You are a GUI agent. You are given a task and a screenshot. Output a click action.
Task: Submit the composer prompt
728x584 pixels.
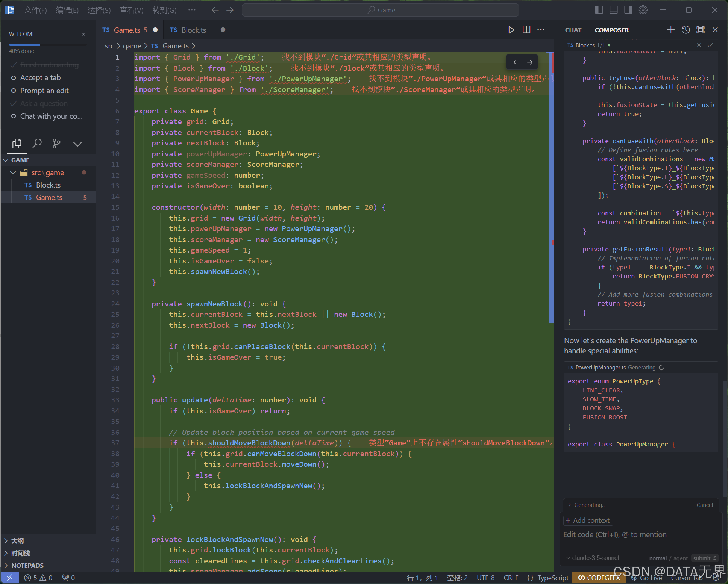(705, 558)
